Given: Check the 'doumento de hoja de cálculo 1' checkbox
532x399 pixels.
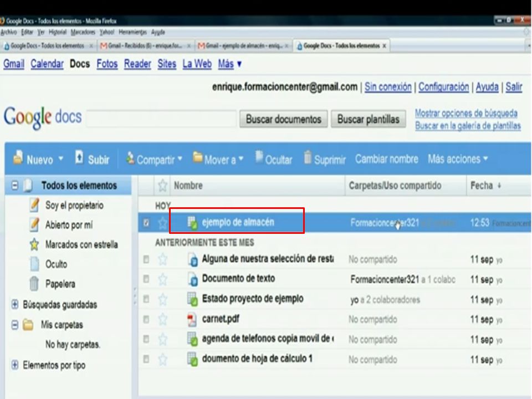Looking at the screenshot, I should [x=146, y=359].
